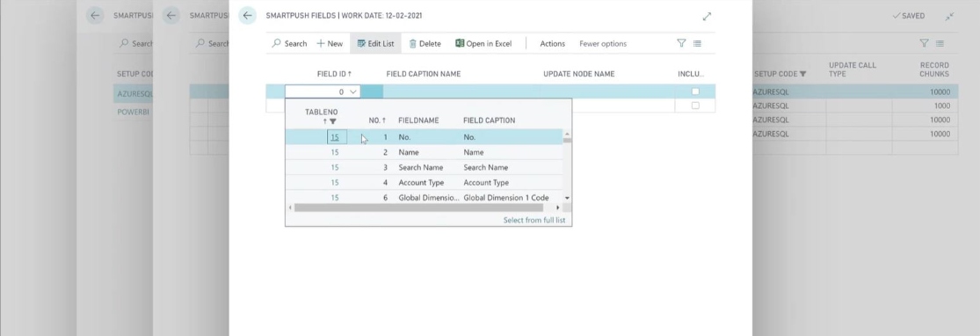The image size is (980, 336).
Task: Sort lookup by No. column header
Action: pyautogui.click(x=377, y=121)
